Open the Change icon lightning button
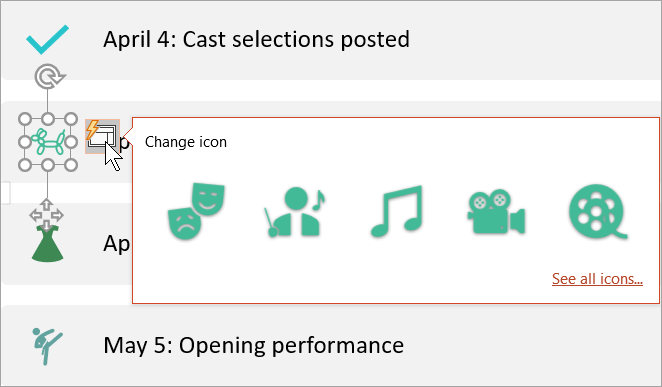Screen dimensions: 662x387 click(x=102, y=136)
